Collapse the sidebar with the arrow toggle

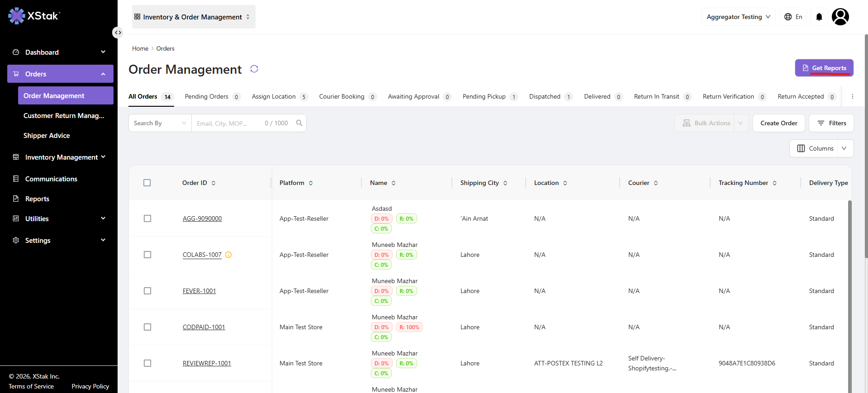tap(118, 33)
